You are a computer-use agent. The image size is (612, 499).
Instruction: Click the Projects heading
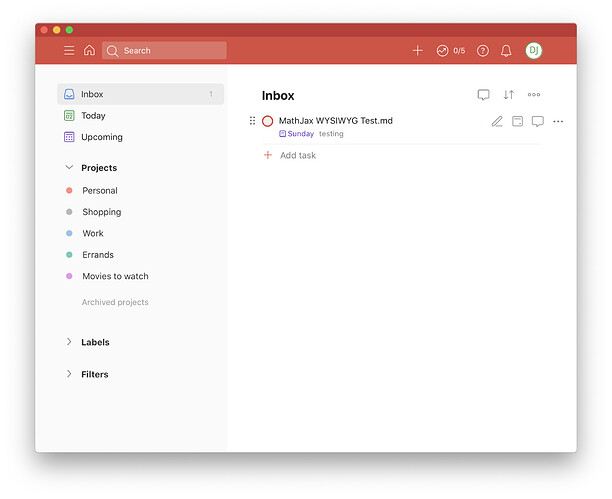[x=99, y=168]
